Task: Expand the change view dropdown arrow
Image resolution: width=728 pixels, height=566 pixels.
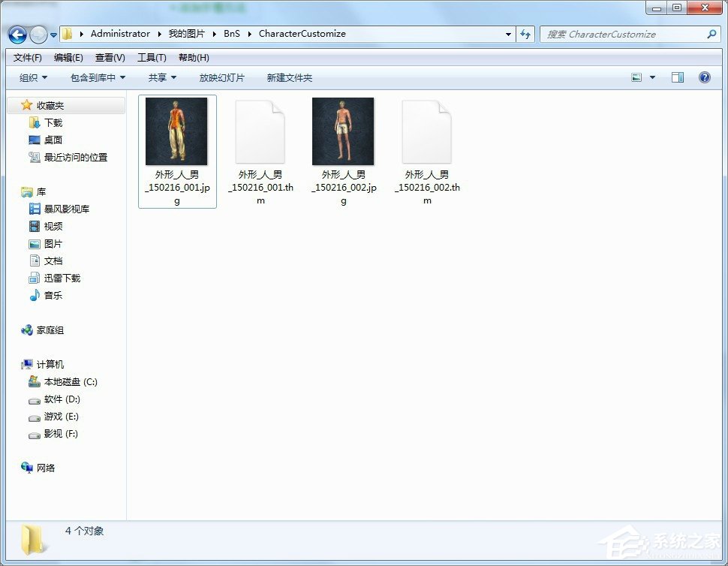Action: tap(652, 77)
